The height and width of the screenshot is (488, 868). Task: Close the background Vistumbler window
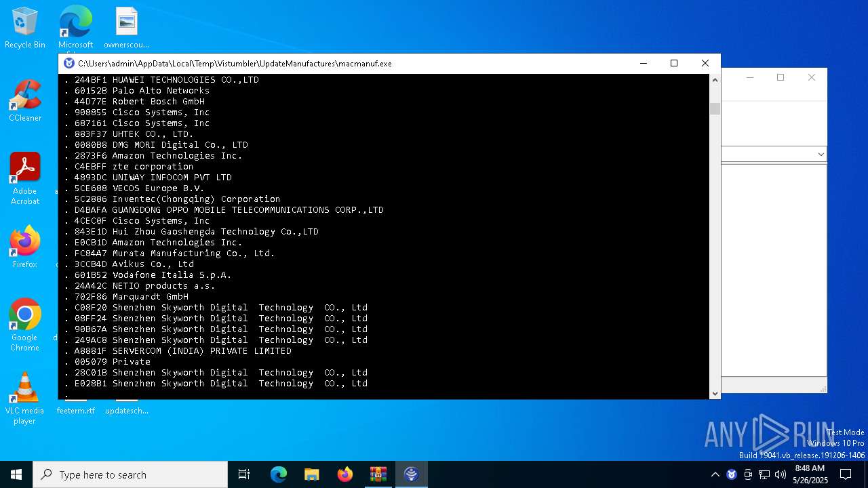812,77
